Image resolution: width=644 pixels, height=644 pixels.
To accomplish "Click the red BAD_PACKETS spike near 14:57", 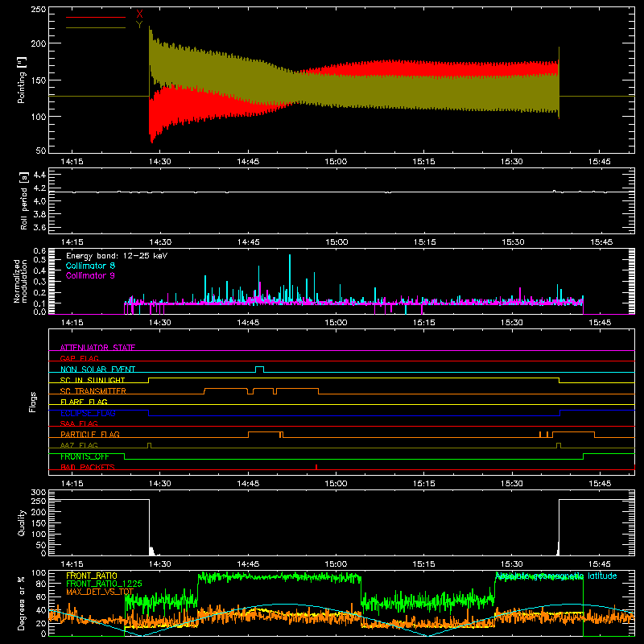I will (x=316, y=467).
